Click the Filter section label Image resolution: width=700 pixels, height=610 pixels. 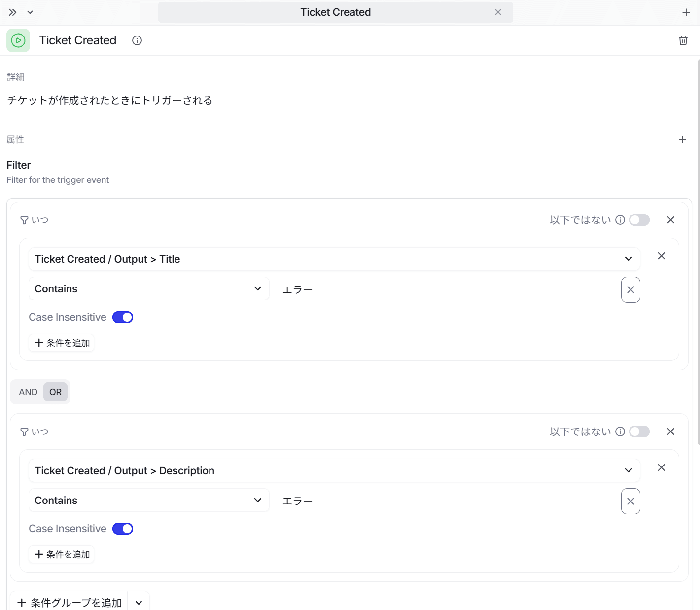[19, 165]
